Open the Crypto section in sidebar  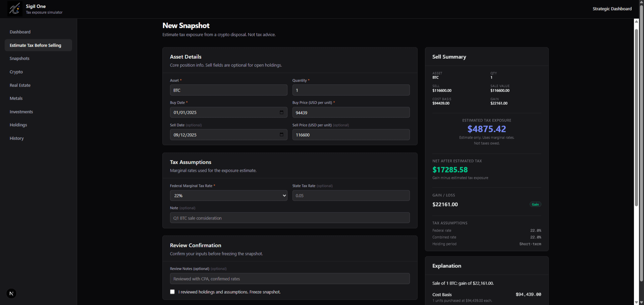tap(16, 72)
